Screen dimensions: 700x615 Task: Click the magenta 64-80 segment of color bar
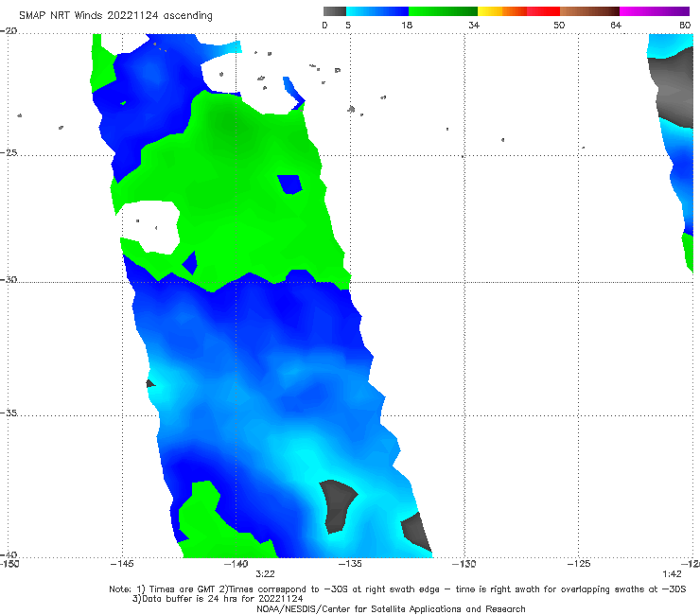click(655, 11)
